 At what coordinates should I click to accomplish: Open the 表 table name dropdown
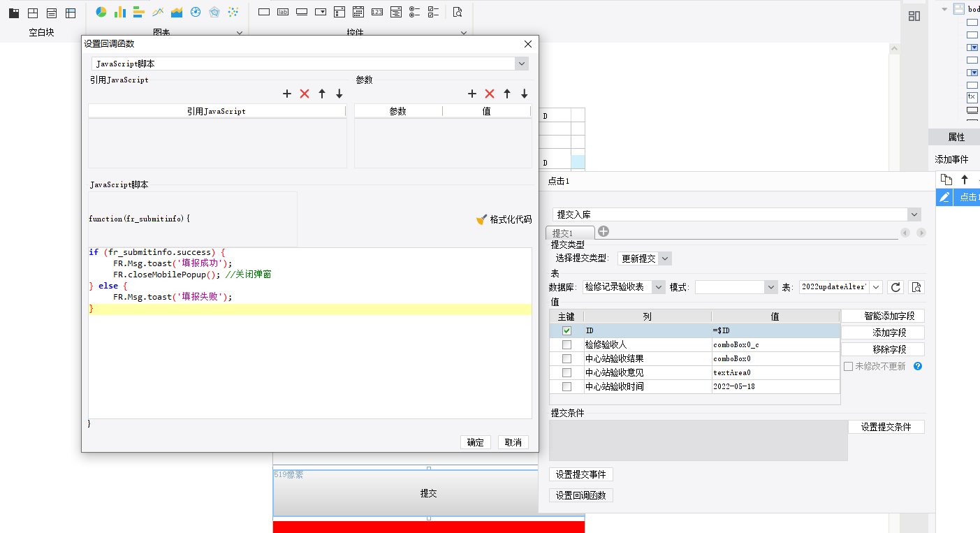pos(876,287)
